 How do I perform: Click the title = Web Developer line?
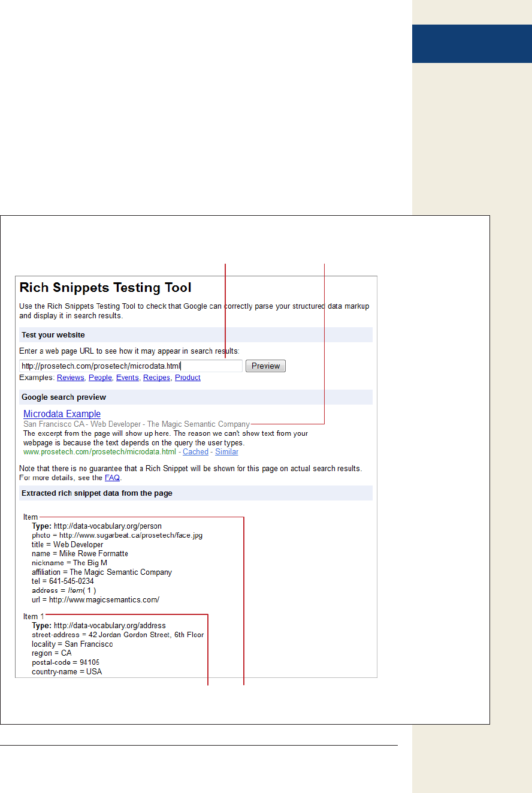[68, 545]
